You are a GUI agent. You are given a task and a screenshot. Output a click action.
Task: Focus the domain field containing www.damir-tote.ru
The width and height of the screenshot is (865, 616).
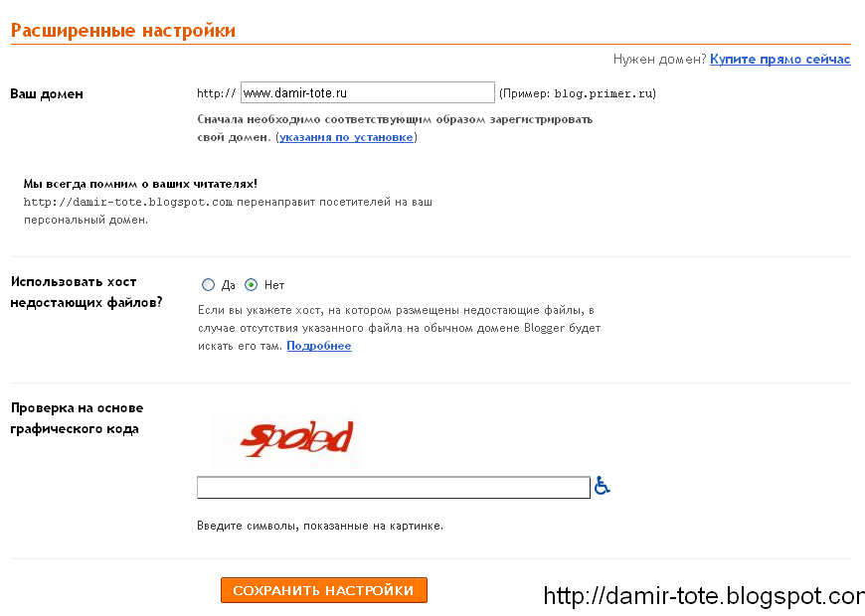click(x=368, y=92)
